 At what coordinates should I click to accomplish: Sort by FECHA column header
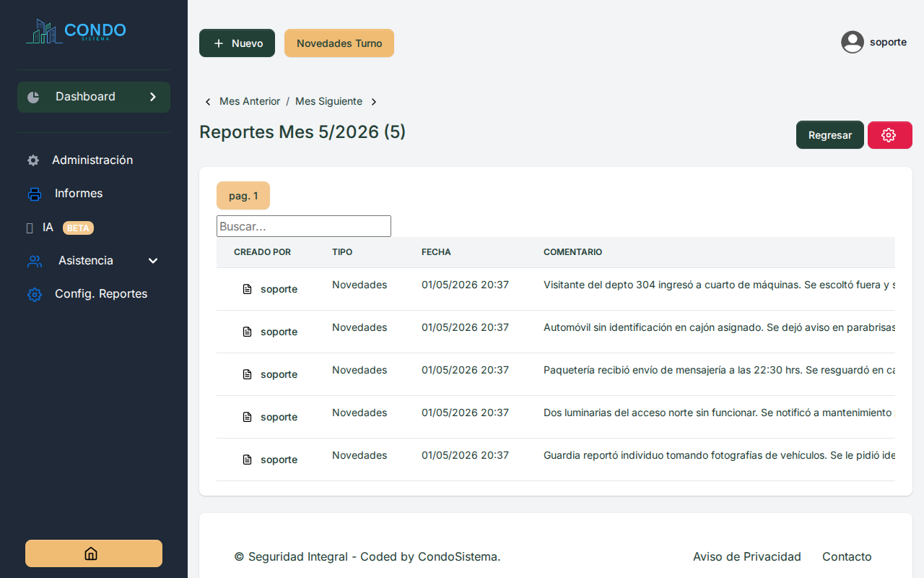click(x=436, y=252)
